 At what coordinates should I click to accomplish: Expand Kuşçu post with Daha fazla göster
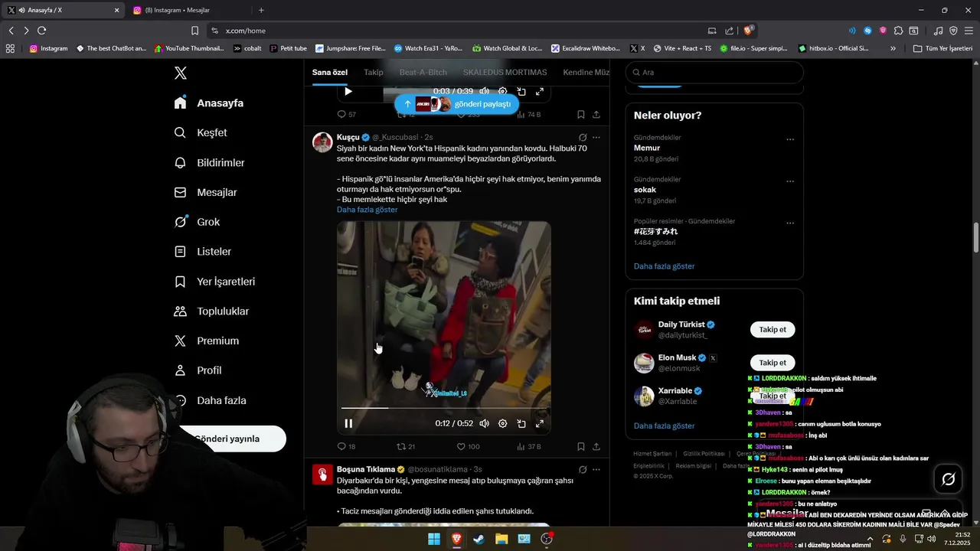[x=367, y=210]
